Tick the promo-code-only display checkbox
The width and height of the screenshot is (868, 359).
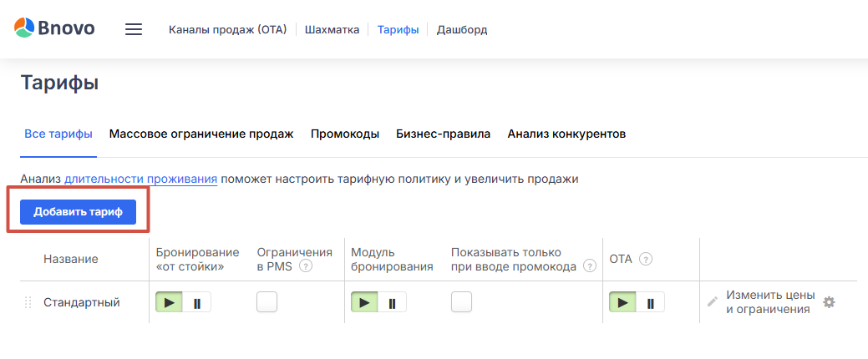click(461, 302)
